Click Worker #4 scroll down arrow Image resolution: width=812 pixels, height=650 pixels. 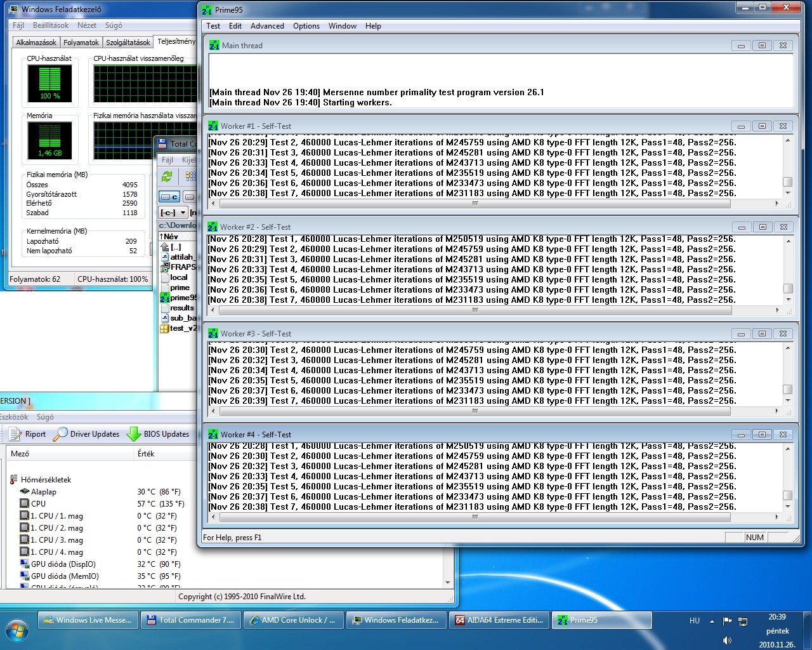point(788,507)
